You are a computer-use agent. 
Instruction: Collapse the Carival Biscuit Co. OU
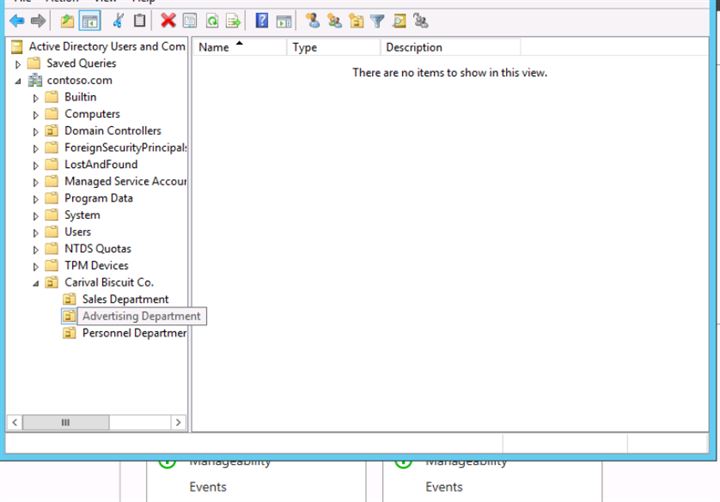(37, 283)
